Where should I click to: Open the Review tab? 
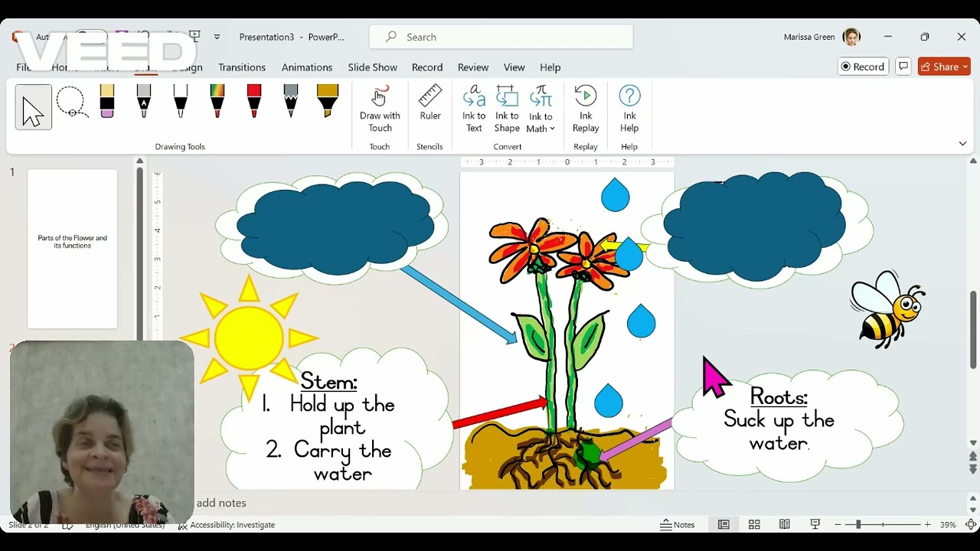[473, 67]
